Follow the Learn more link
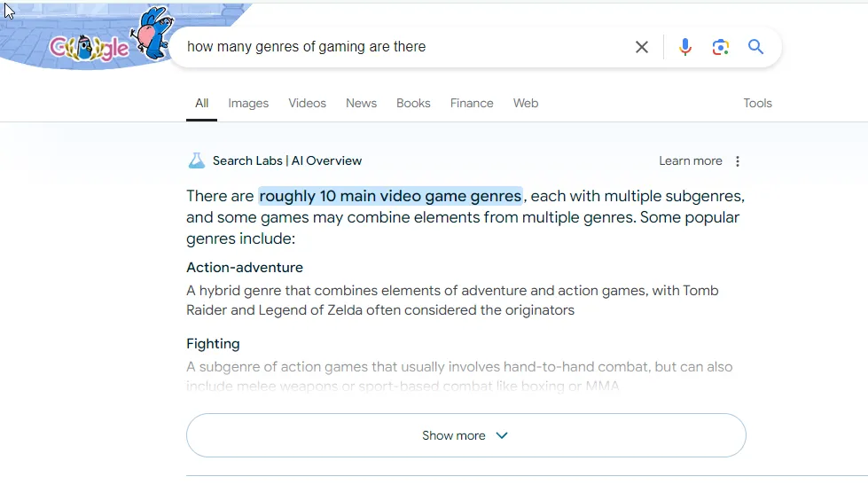 [691, 161]
